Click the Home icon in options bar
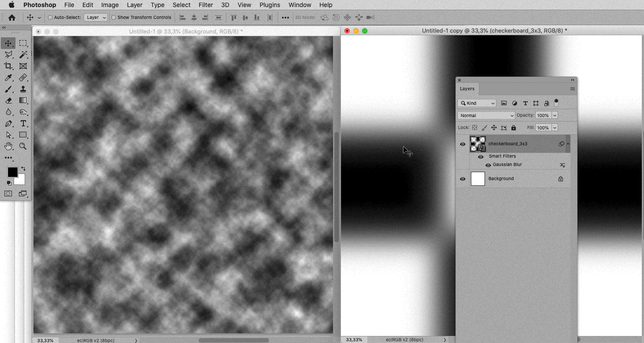 (12, 18)
